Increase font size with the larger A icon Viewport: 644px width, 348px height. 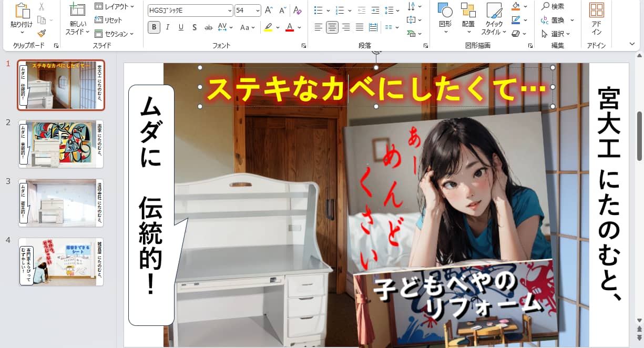point(269,11)
